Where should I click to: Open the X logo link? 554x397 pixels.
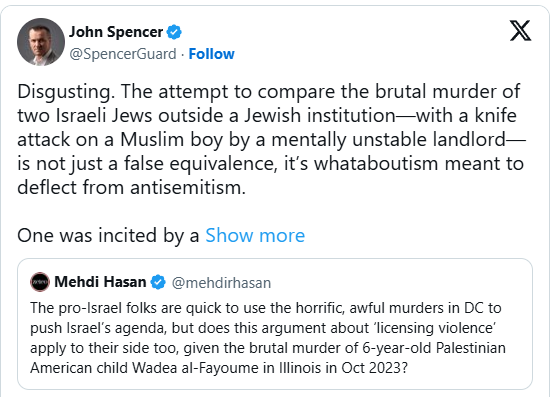click(x=520, y=31)
